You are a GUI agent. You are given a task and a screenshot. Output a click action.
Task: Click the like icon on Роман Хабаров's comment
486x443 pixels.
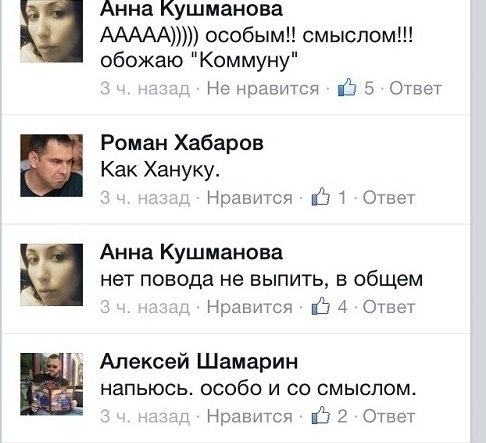point(321,197)
